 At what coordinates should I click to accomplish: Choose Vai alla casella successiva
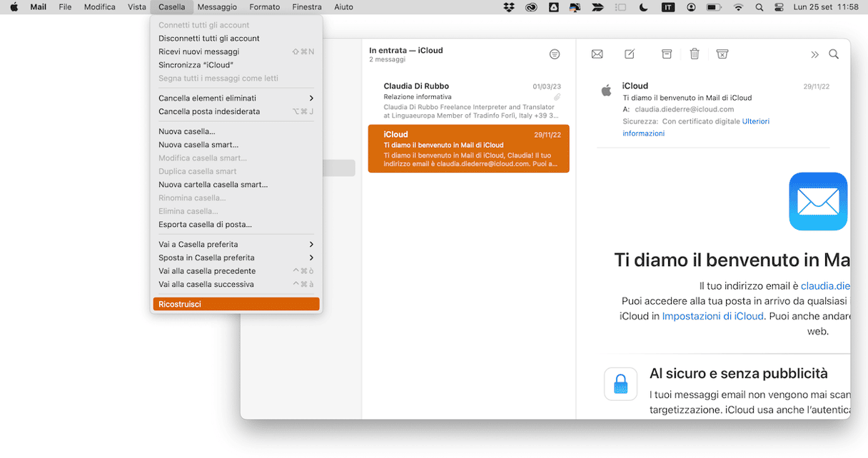pos(236,285)
